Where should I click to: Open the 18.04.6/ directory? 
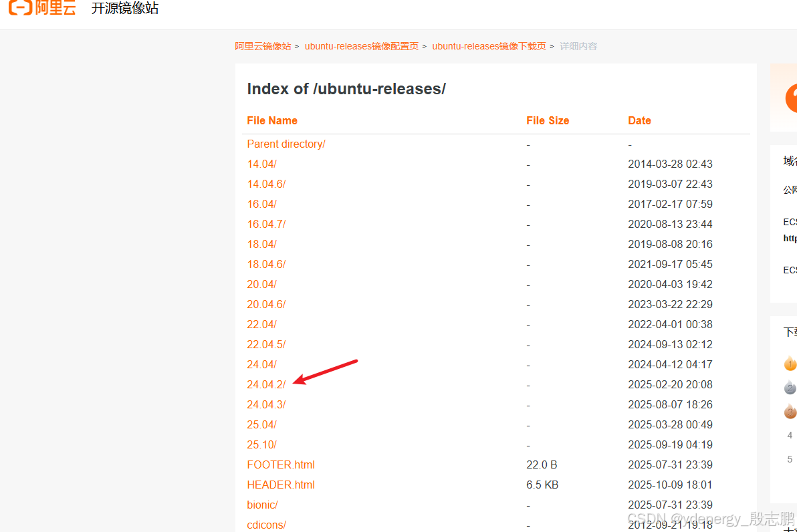click(266, 264)
